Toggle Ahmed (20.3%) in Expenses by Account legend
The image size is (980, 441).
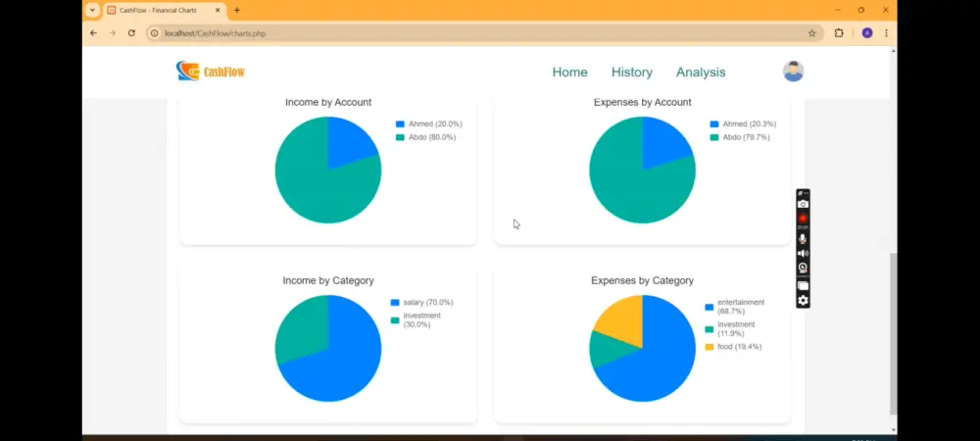743,123
